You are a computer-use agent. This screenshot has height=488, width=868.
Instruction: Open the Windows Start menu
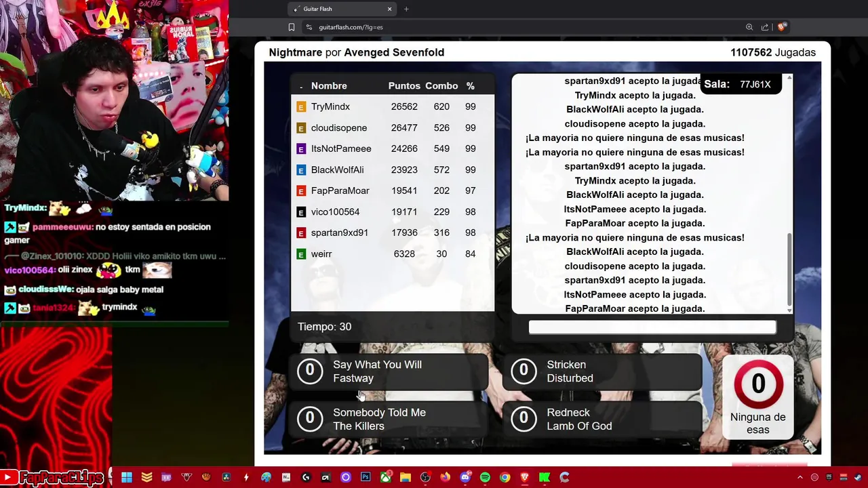[x=126, y=477]
